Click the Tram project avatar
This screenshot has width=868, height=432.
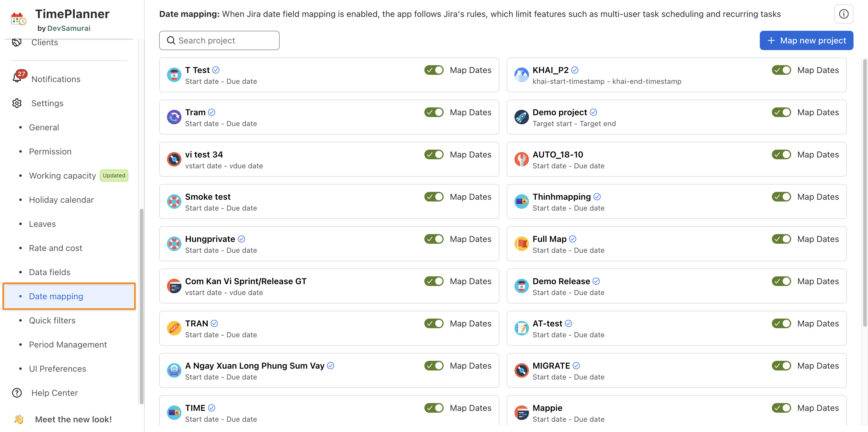[174, 117]
